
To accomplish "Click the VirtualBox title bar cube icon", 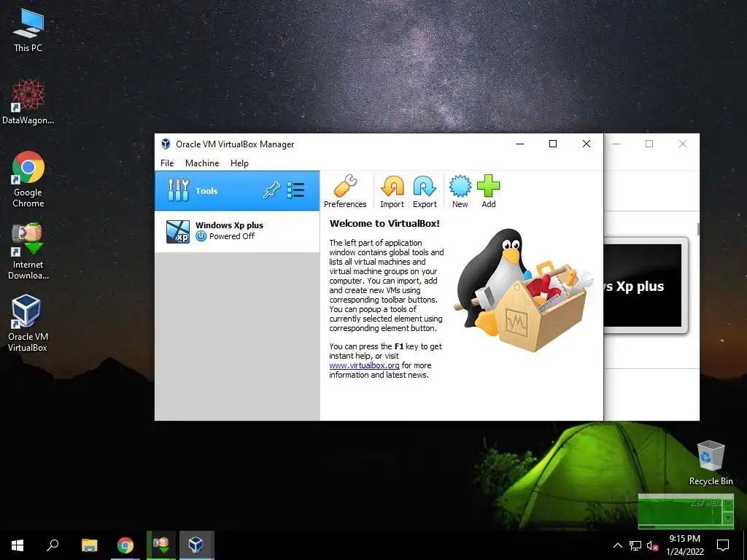I will [x=166, y=144].
